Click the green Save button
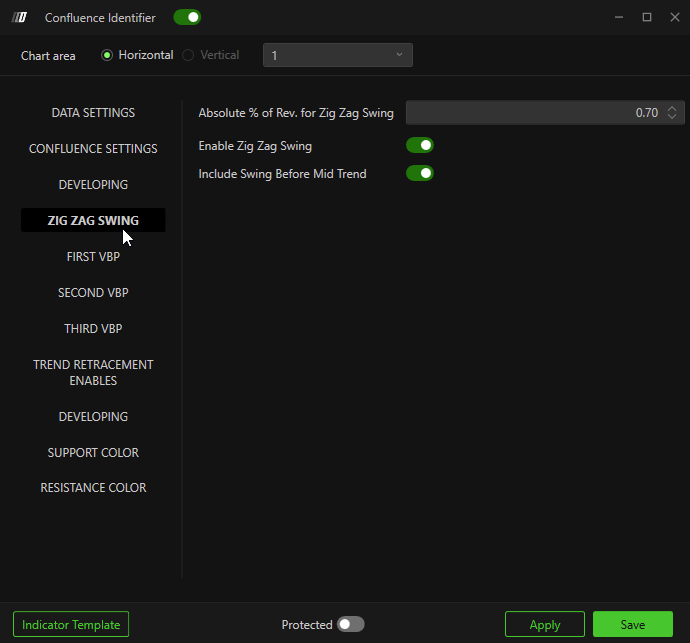 (x=632, y=624)
